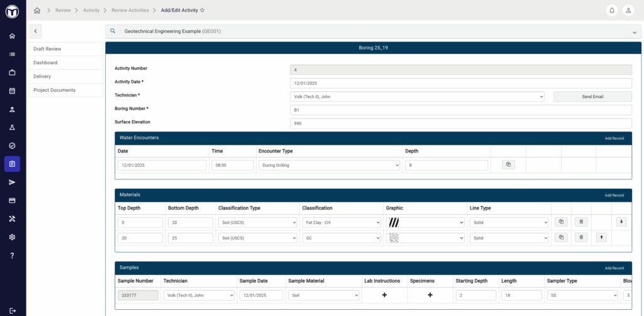The image size is (644, 316).
Task: Add Lab Instructions with plus icon
Action: point(384,295)
